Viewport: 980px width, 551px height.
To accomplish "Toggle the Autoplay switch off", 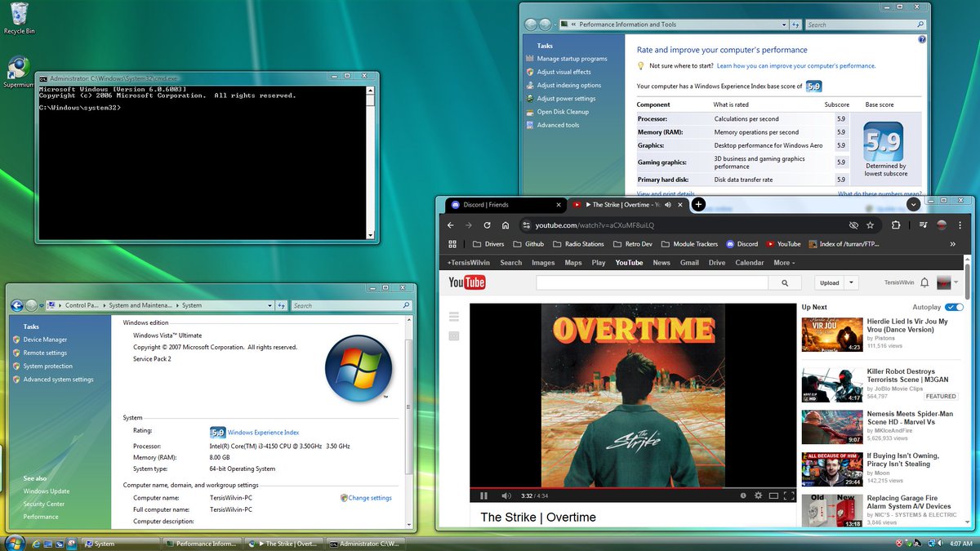I will [x=954, y=307].
